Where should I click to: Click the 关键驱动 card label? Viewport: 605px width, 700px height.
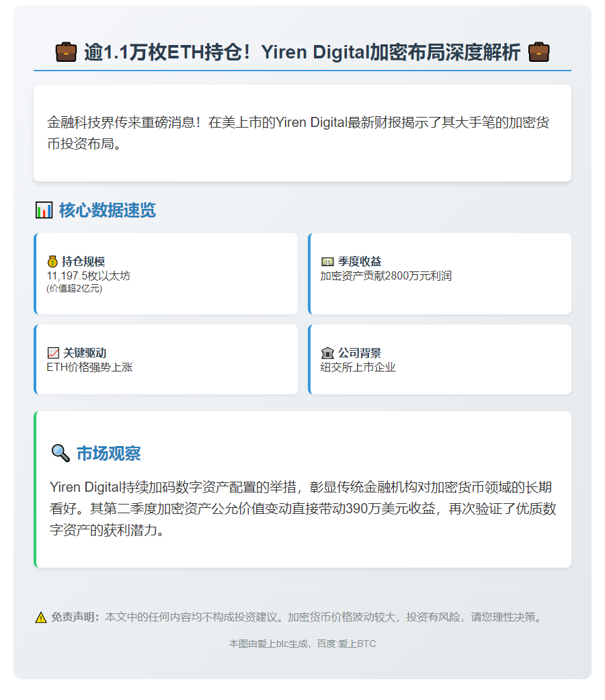click(x=85, y=353)
